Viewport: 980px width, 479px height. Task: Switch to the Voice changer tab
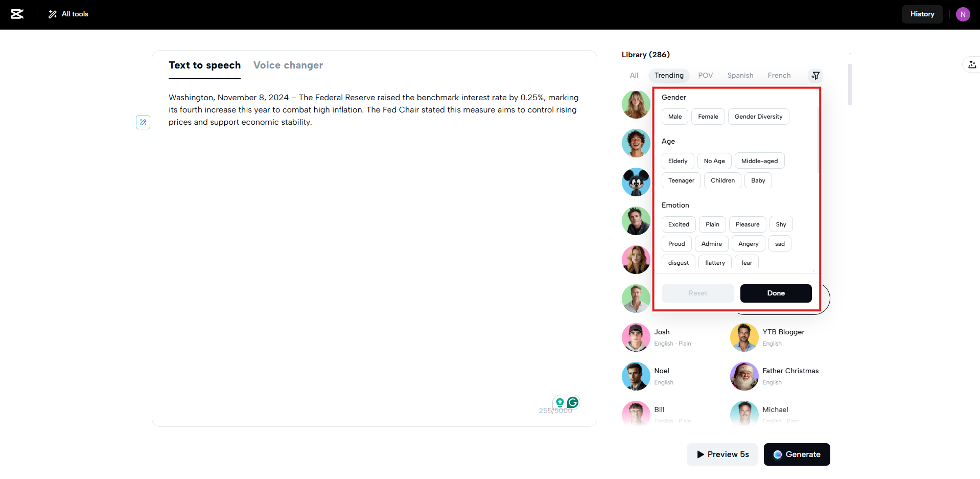288,65
